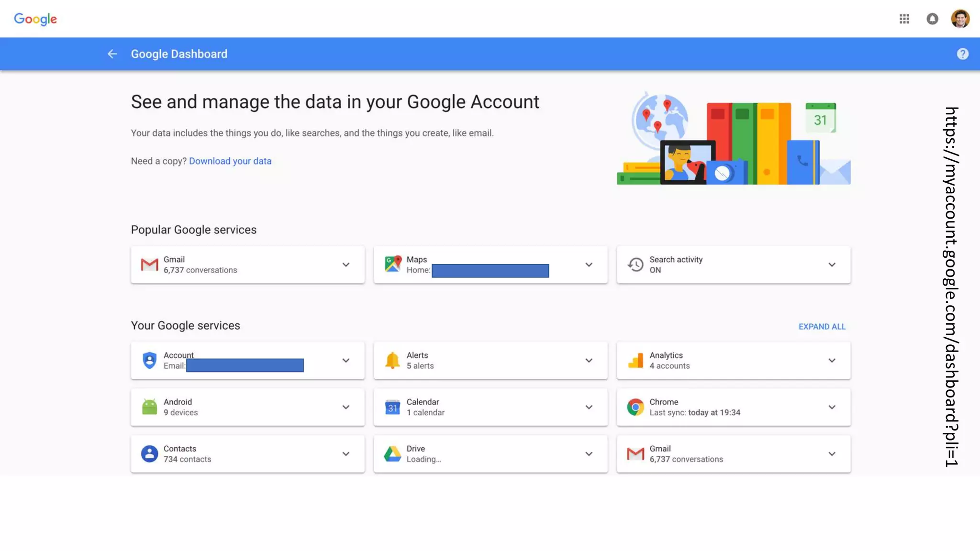Open the help question mark icon
980x551 pixels.
[962, 54]
